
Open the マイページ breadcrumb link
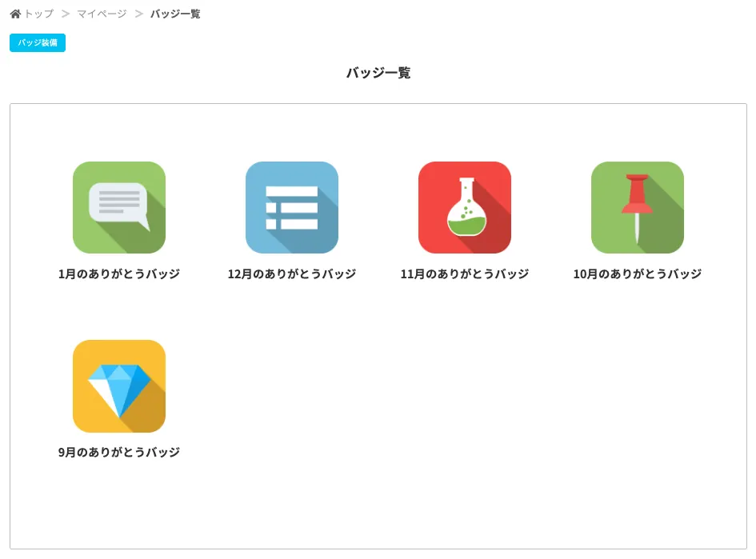point(102,14)
